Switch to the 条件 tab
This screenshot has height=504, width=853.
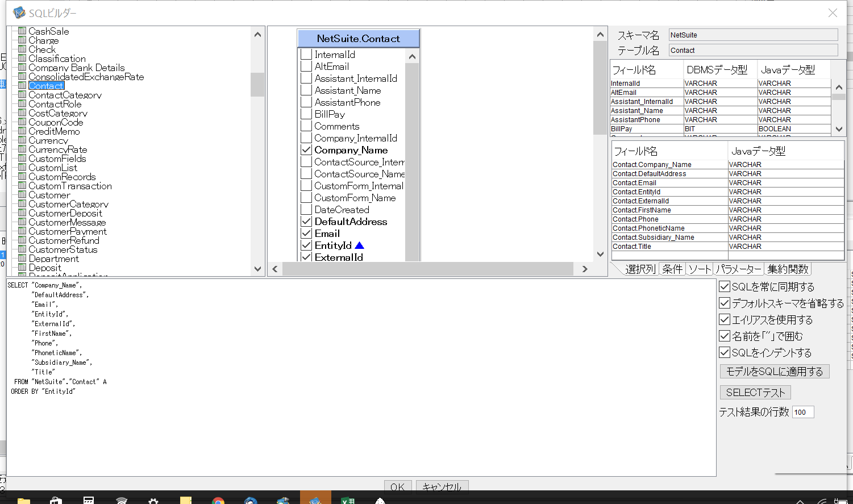coord(672,269)
